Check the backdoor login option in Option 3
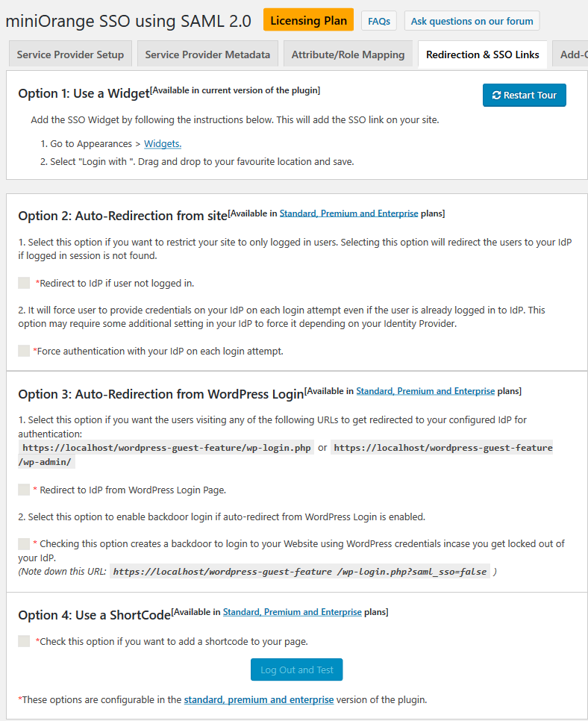This screenshot has height=721, width=588. click(x=23, y=544)
